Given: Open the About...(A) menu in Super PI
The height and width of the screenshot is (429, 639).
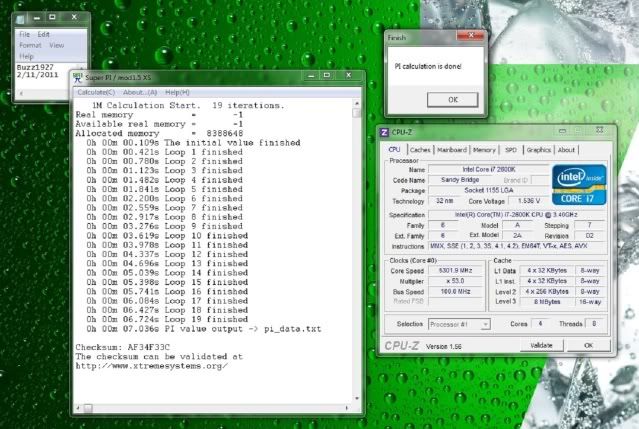Looking at the screenshot, I should (140, 92).
